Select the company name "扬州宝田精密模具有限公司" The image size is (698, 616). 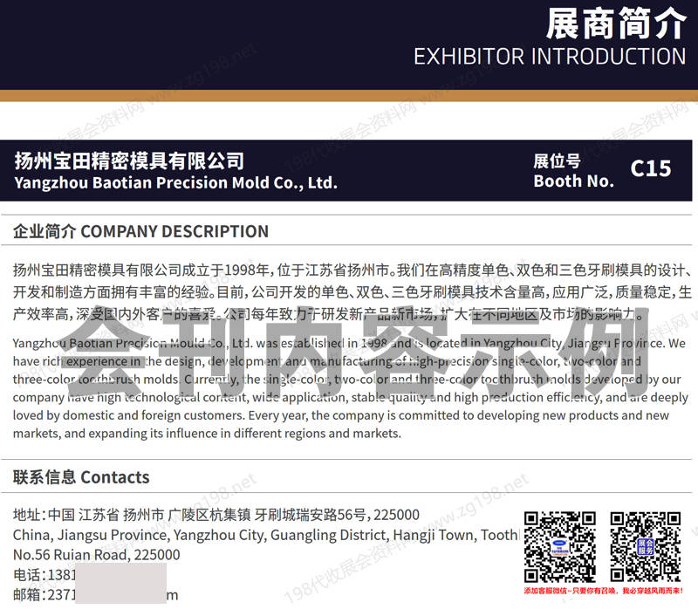click(x=129, y=161)
